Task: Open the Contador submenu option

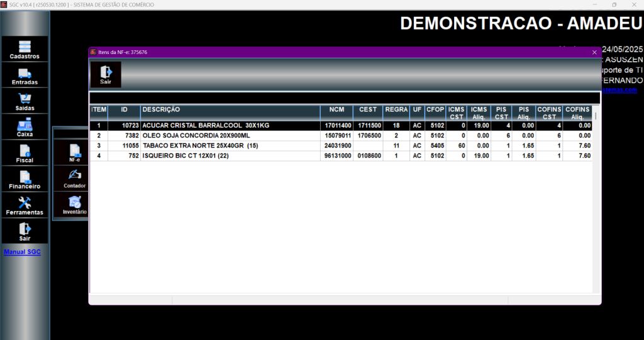Action: [75, 178]
